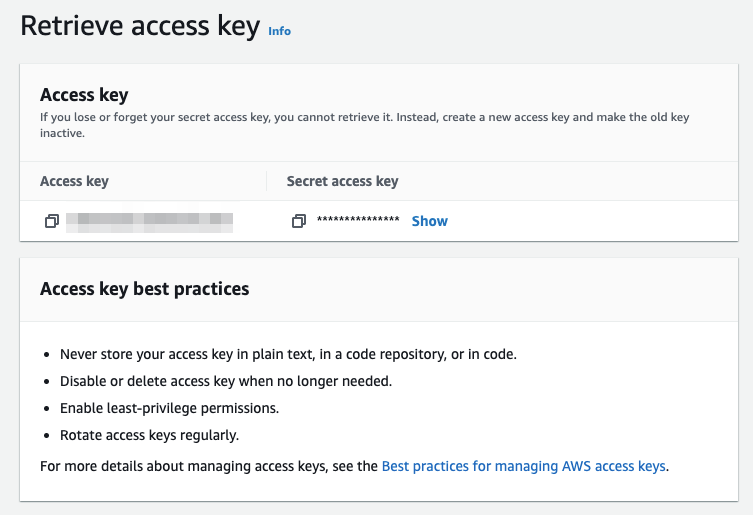Click the Retrieve access key page heading
This screenshot has width=753, height=515.
point(140,27)
